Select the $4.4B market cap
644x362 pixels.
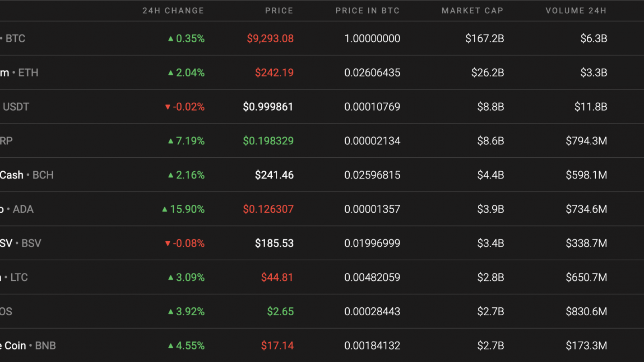point(491,175)
